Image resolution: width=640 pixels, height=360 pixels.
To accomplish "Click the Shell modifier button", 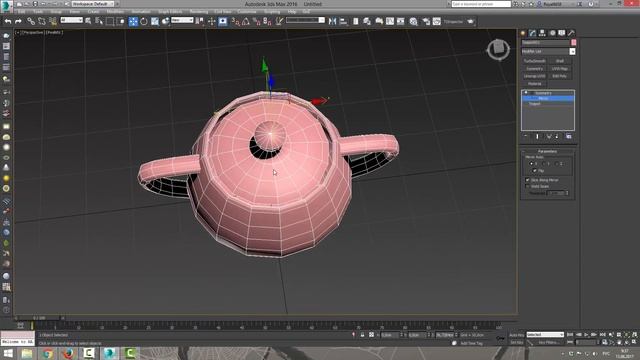I will (x=560, y=61).
